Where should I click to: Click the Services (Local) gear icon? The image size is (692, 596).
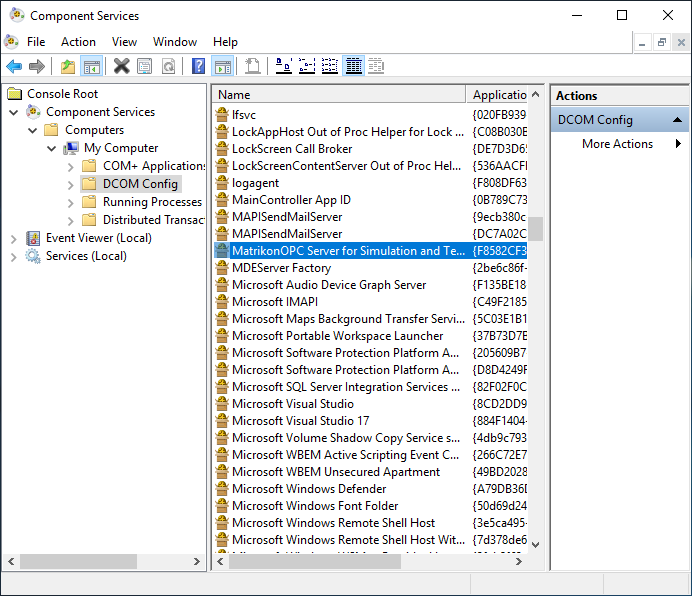(33, 256)
